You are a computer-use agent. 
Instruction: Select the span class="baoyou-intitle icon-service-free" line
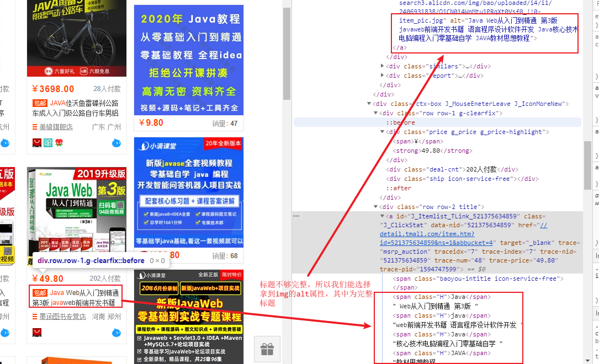click(x=478, y=279)
